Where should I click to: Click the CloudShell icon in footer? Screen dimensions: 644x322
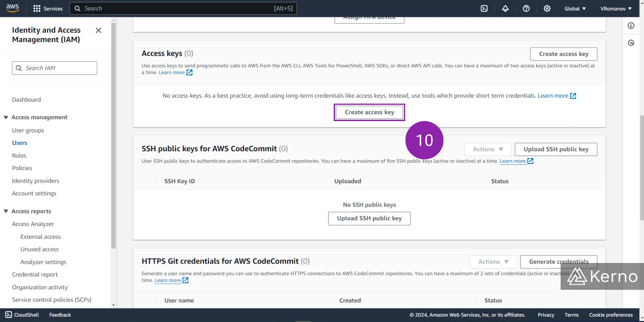point(9,315)
